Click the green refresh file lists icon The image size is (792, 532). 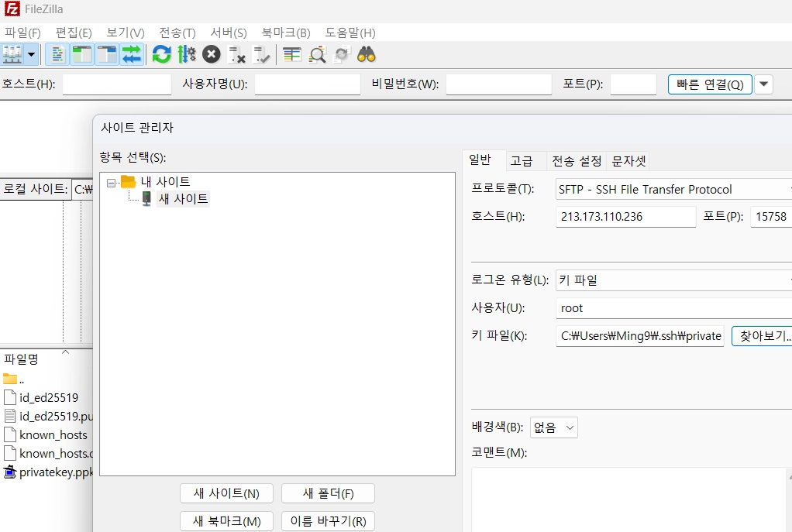coord(162,54)
